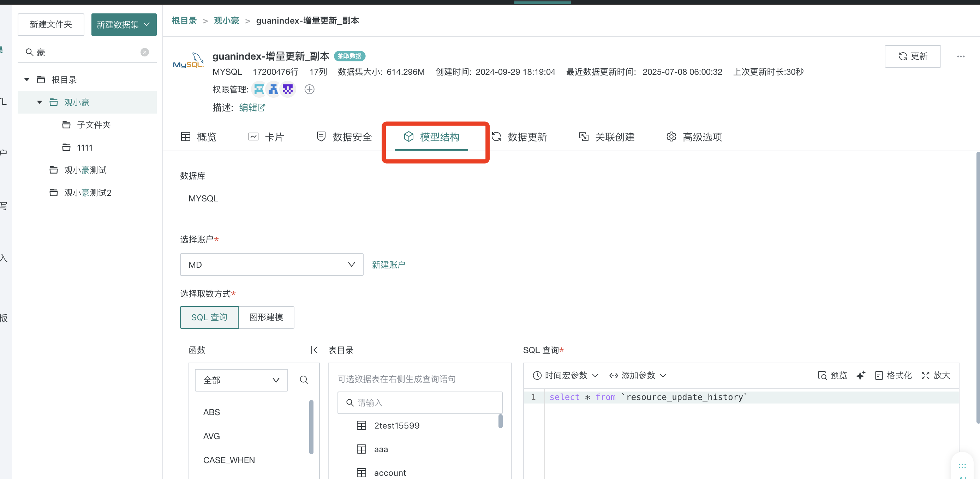Click the third purple permission avatar
The width and height of the screenshot is (980, 479).
[288, 89]
